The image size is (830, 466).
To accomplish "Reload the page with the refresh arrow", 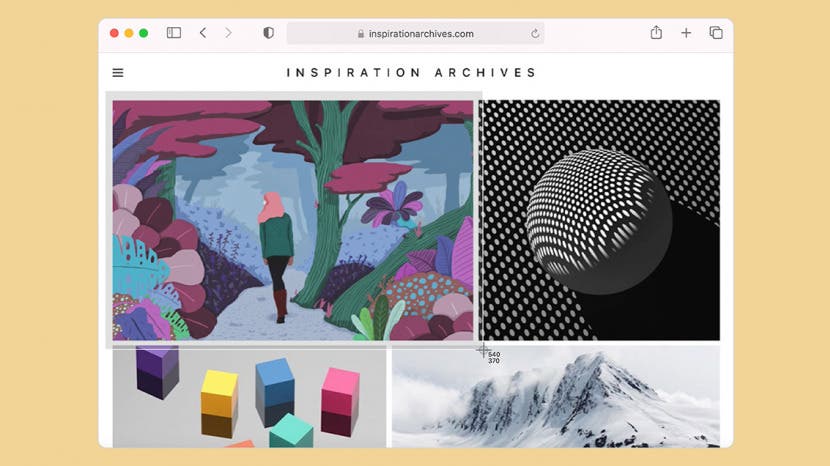I will (x=535, y=33).
